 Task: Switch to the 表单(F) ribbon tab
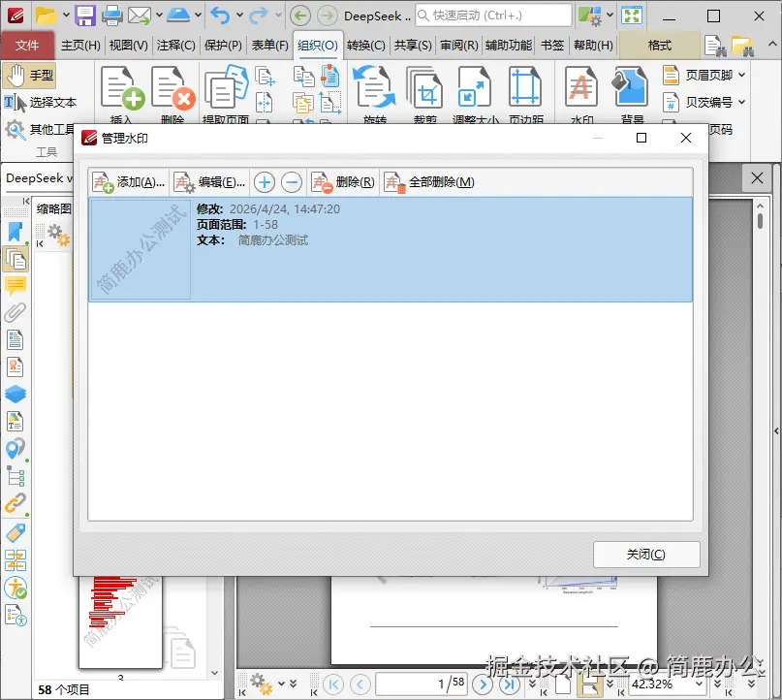269,46
